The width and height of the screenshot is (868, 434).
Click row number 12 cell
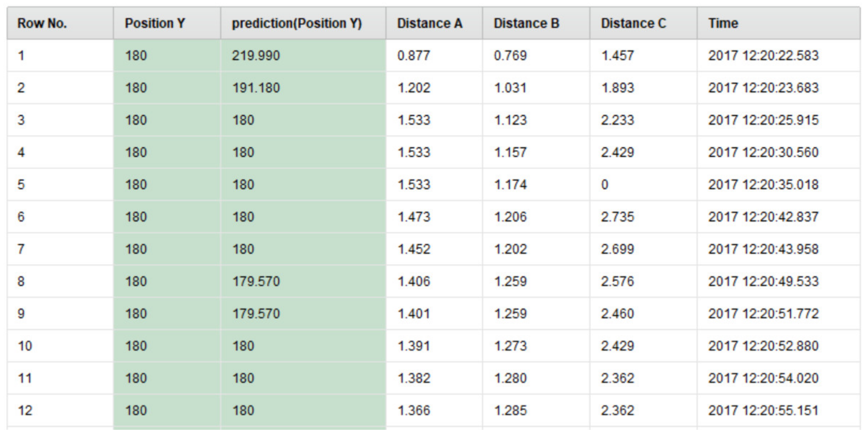(60, 410)
